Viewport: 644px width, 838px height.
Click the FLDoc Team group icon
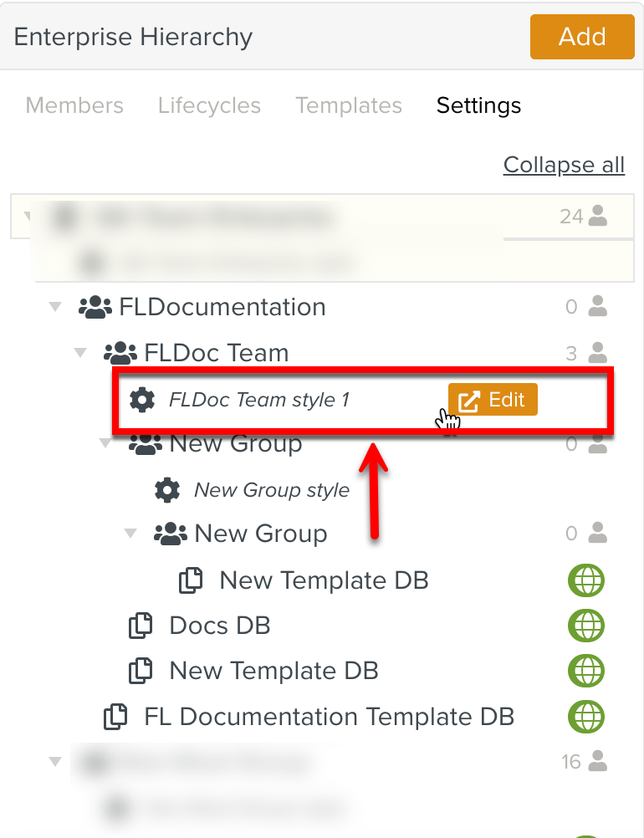[120, 353]
